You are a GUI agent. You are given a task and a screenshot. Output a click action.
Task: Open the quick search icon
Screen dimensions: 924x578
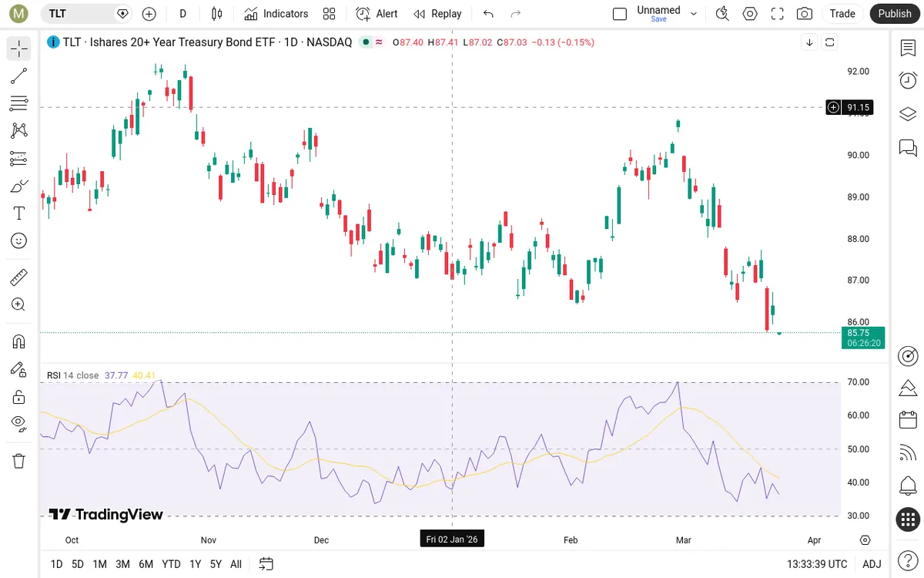[x=722, y=14]
